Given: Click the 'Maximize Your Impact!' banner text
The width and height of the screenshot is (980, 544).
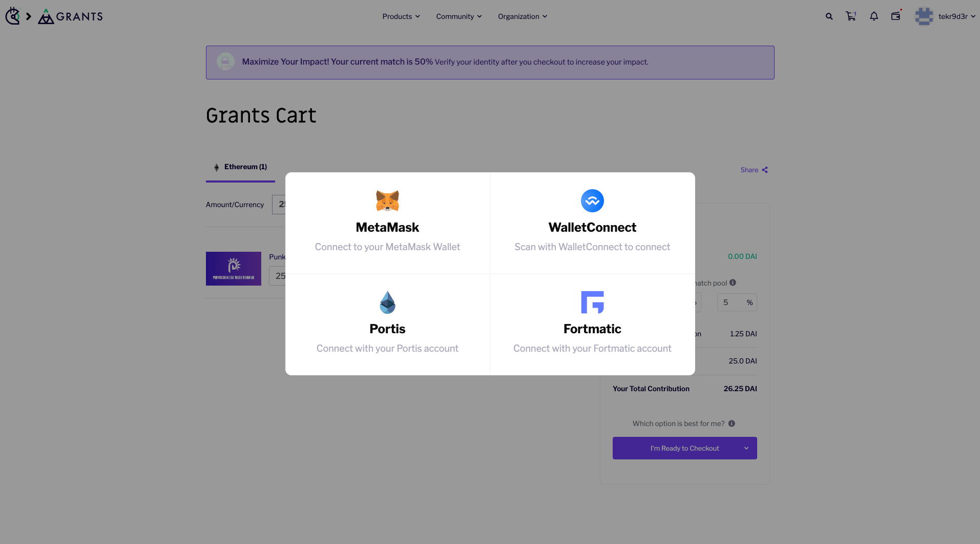Looking at the screenshot, I should pyautogui.click(x=285, y=62).
